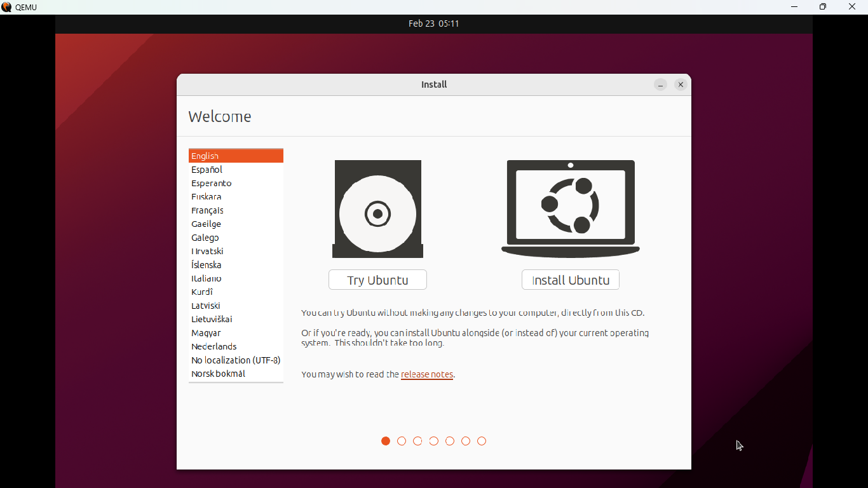Image resolution: width=868 pixels, height=488 pixels.
Task: Select Íslenska language
Action: [236, 265]
